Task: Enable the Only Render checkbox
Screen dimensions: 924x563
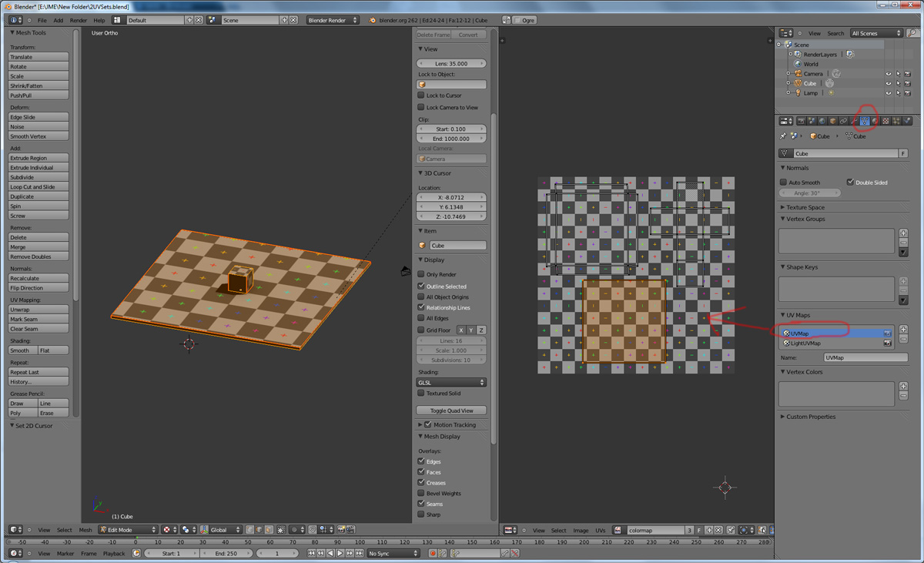Action: [421, 274]
